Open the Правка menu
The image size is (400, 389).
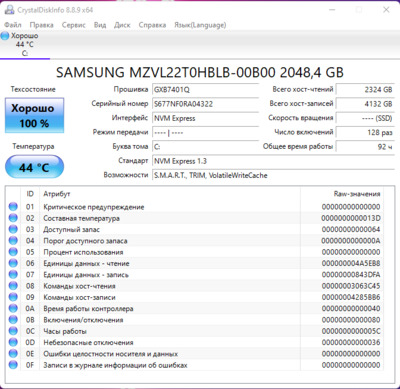tap(41, 25)
